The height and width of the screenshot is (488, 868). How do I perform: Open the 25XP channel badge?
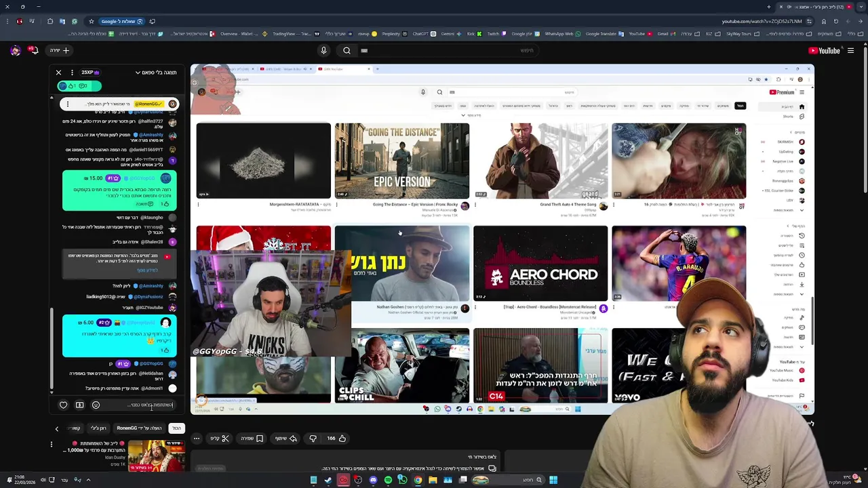(90, 73)
